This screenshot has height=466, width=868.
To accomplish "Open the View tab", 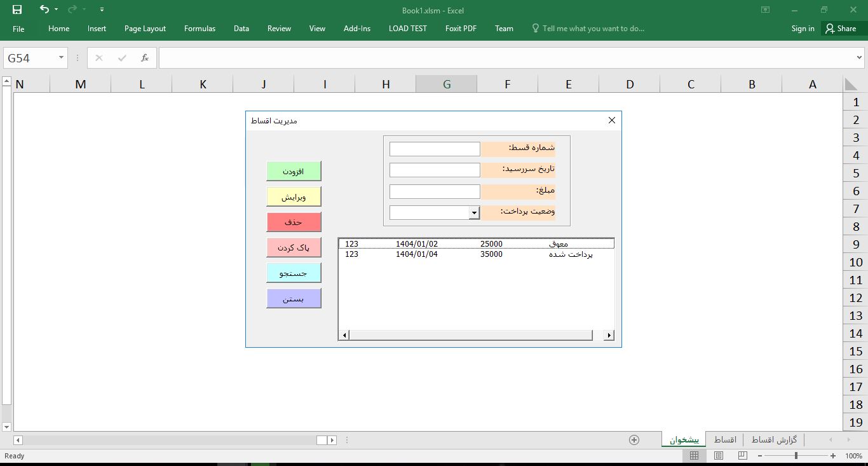I will click(x=317, y=29).
